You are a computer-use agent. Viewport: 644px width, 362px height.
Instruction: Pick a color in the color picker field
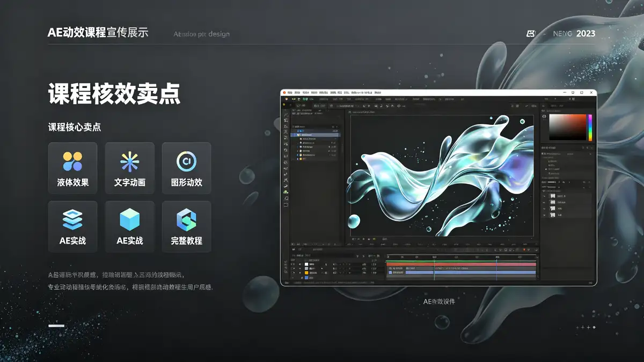567,127
